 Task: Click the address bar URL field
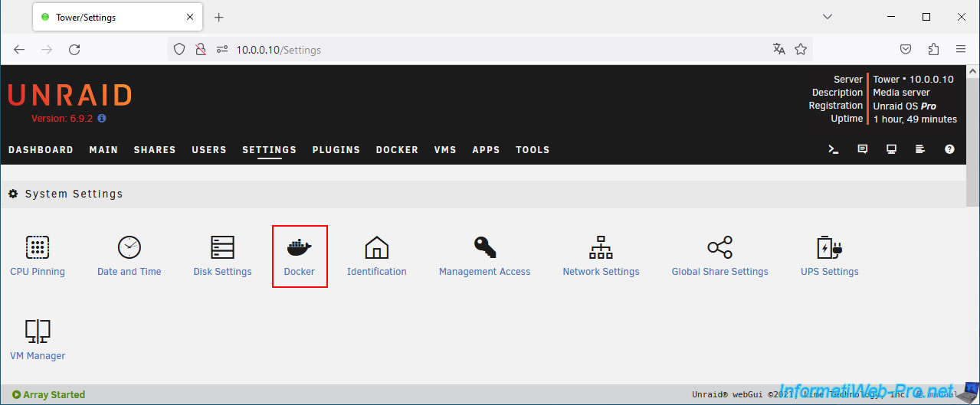pyautogui.click(x=490, y=49)
